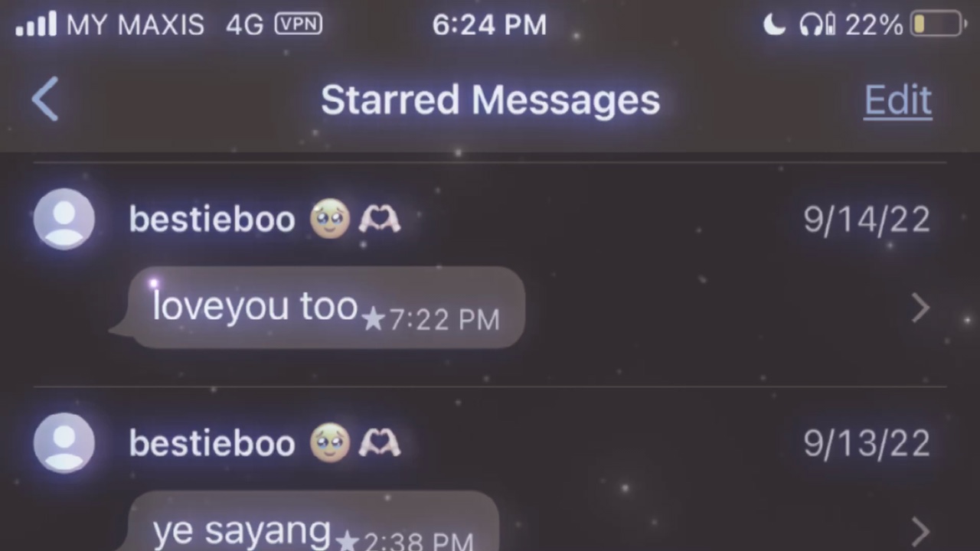Tap the cellular signal bars icon
Screen dimensions: 980x551
pyautogui.click(x=36, y=24)
